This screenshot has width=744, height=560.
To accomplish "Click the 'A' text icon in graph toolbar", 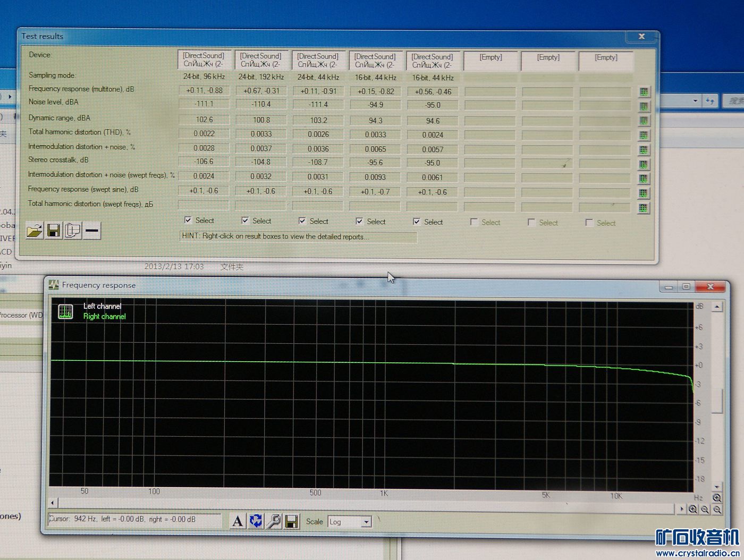I will pyautogui.click(x=238, y=521).
